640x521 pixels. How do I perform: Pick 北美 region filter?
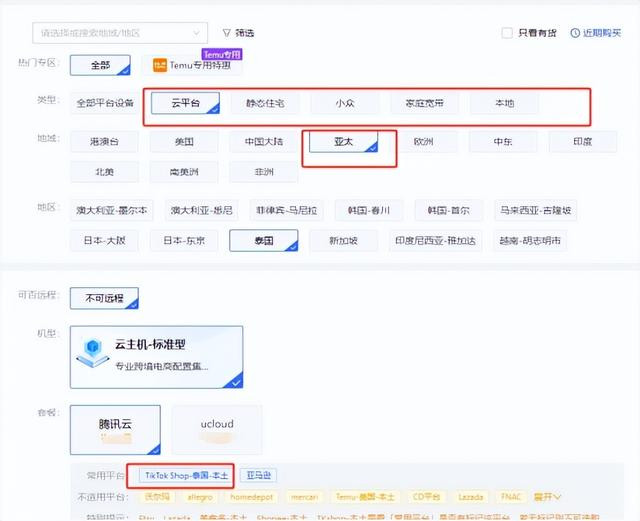pos(104,172)
